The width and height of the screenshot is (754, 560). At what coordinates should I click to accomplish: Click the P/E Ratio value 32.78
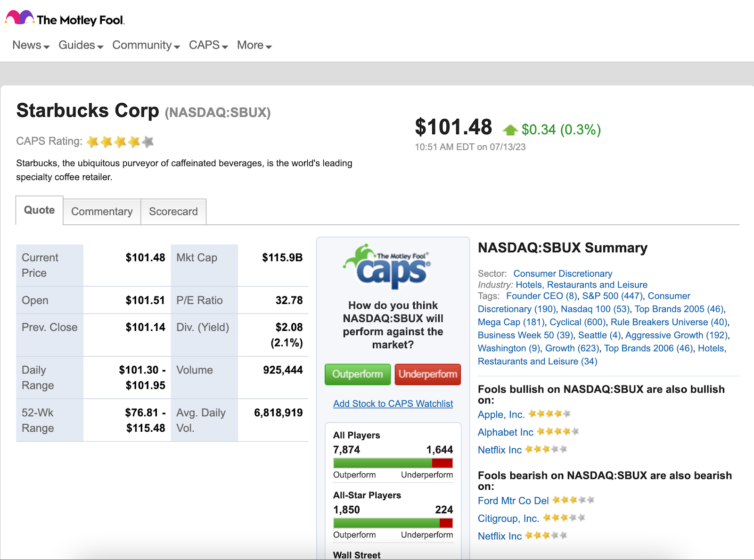(x=289, y=300)
